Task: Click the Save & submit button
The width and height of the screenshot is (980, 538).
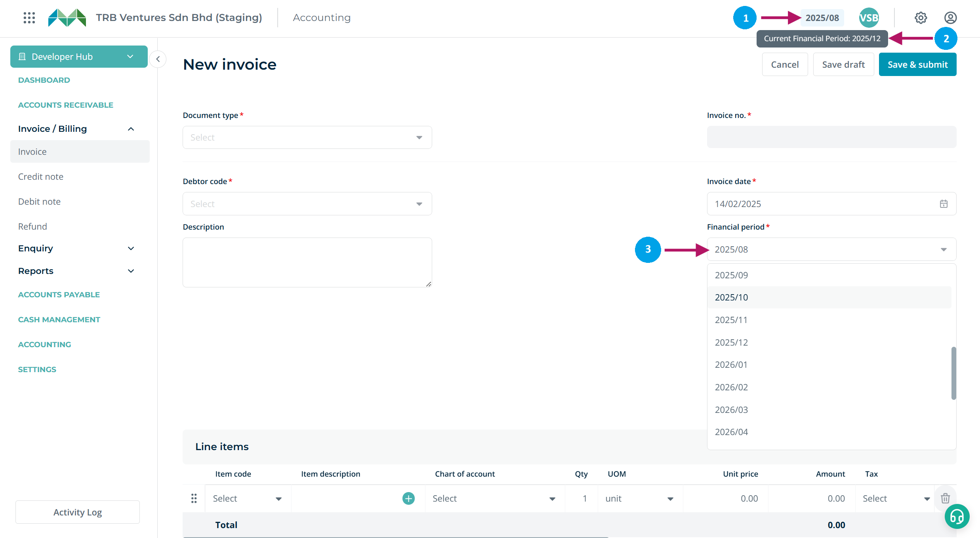Action: pyautogui.click(x=917, y=65)
